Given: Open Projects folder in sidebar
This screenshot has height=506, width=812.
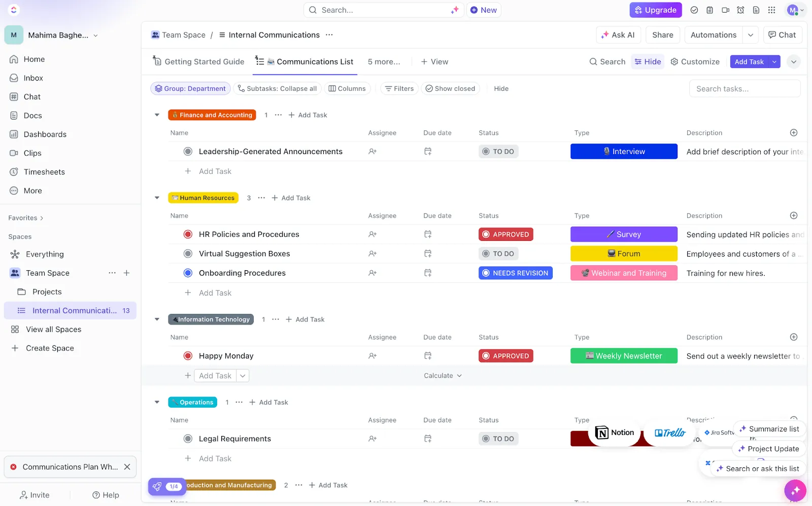Looking at the screenshot, I should click(47, 292).
